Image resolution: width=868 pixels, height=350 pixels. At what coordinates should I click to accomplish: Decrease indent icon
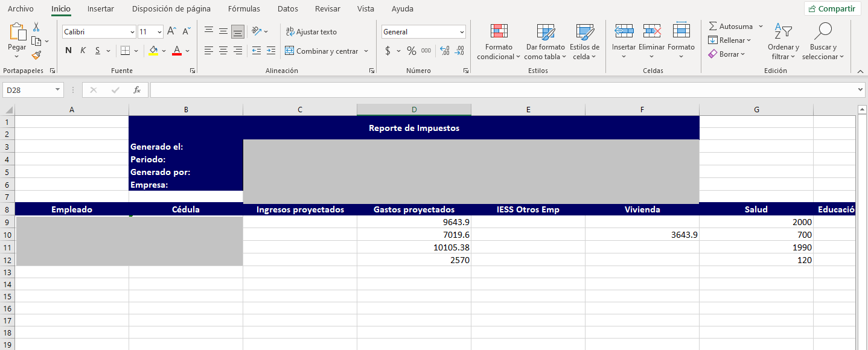coord(257,51)
